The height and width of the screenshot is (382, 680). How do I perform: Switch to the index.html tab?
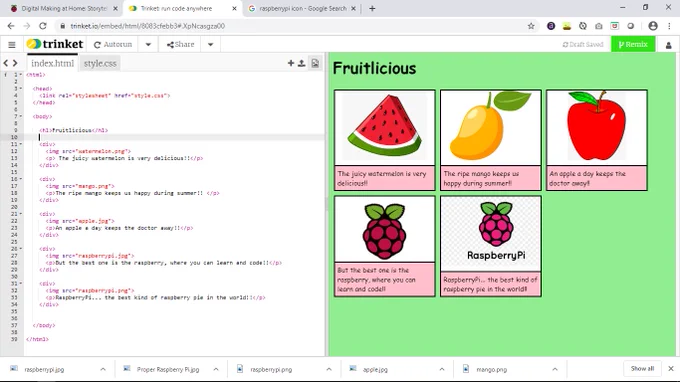[x=52, y=63]
